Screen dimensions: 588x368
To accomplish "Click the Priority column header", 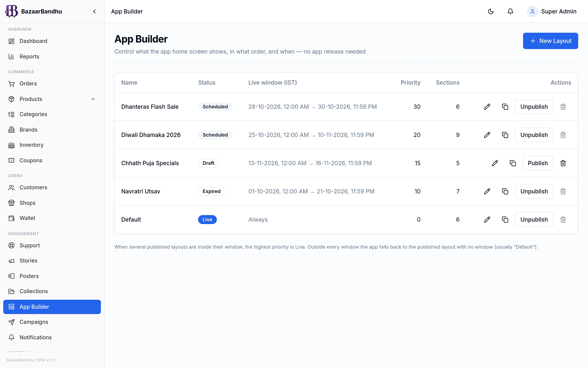I will point(410,83).
